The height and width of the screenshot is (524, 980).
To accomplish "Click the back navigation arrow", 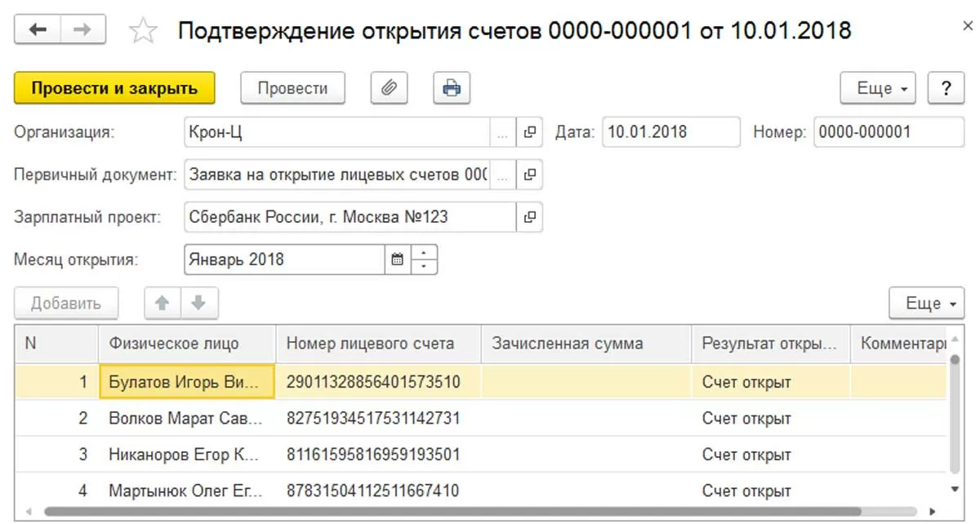I will 38,30.
